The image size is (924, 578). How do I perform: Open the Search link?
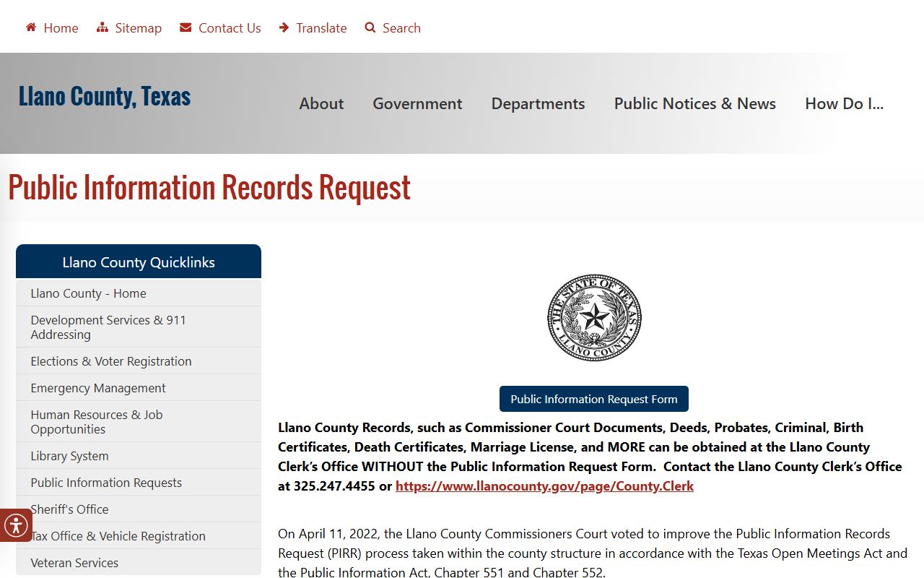(x=401, y=27)
